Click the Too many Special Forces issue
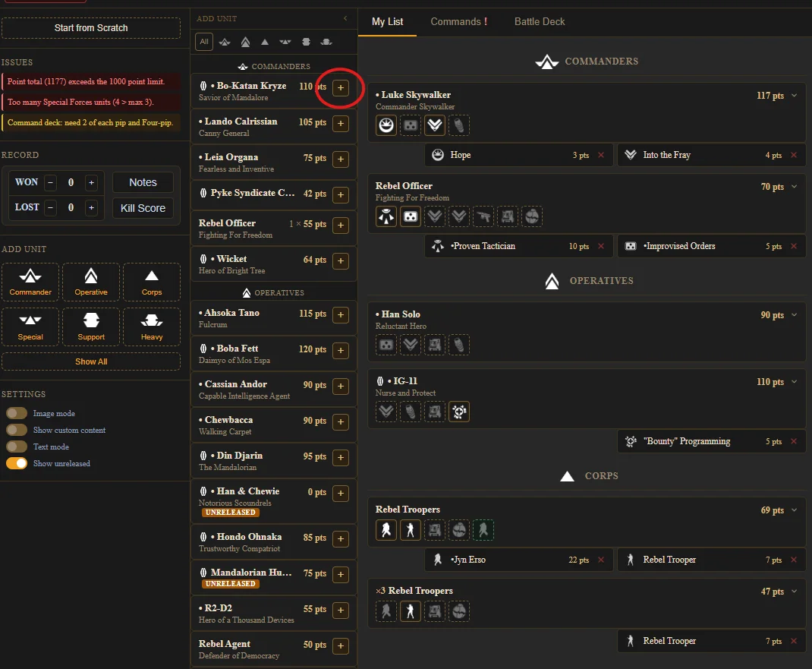This screenshot has width=812, height=669. [x=91, y=102]
